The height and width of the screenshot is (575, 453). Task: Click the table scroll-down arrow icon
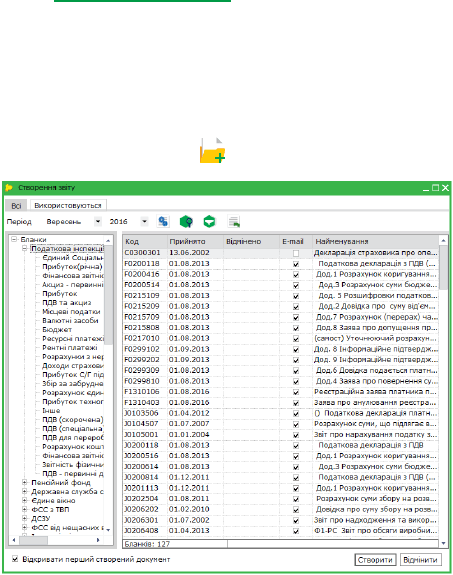[x=443, y=543]
